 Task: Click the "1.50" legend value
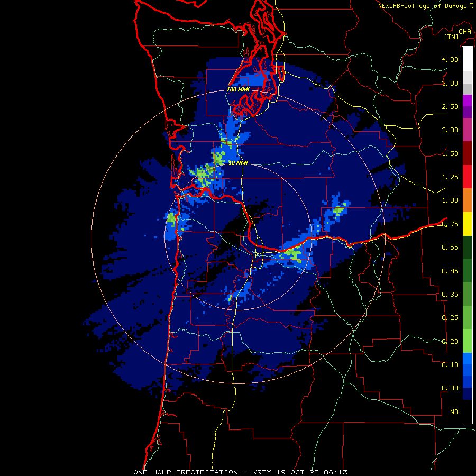point(450,153)
